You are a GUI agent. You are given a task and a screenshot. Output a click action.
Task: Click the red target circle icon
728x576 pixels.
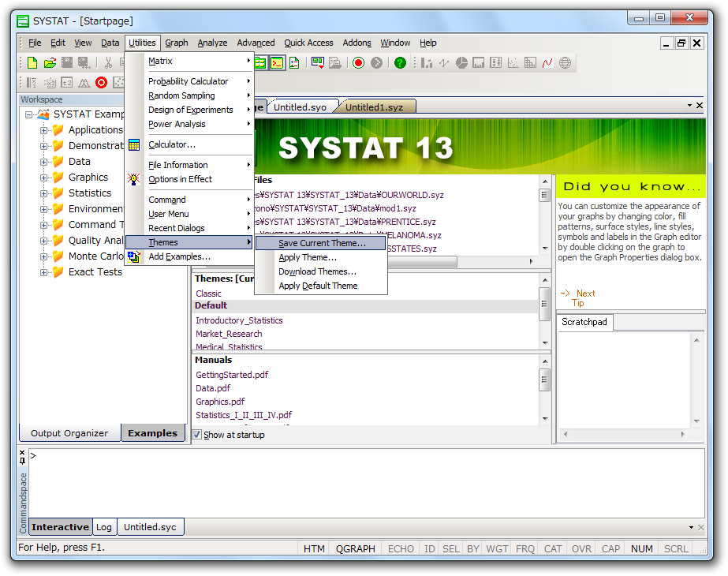[x=101, y=83]
